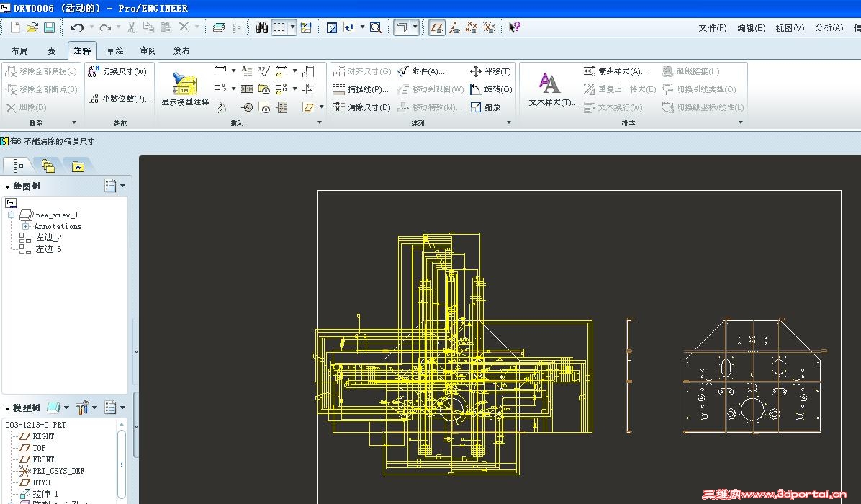Switch to the 表 tab

click(51, 50)
